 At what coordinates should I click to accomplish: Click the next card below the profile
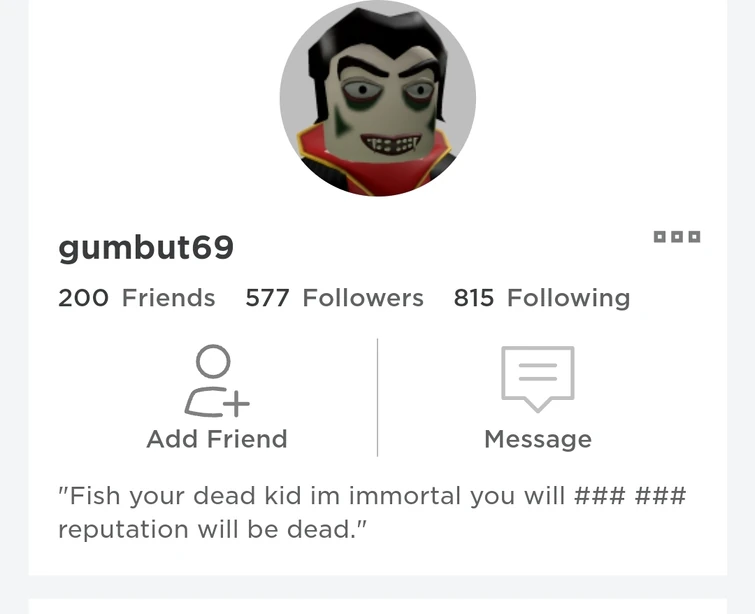coord(378,606)
